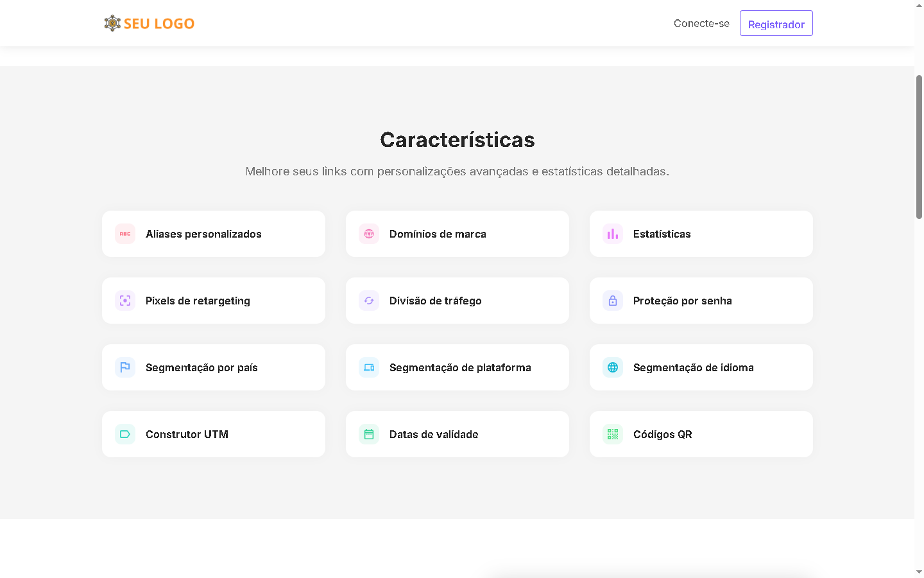Click the devices Segmentação de plataforma icon
Image resolution: width=924 pixels, height=578 pixels.
[369, 367]
